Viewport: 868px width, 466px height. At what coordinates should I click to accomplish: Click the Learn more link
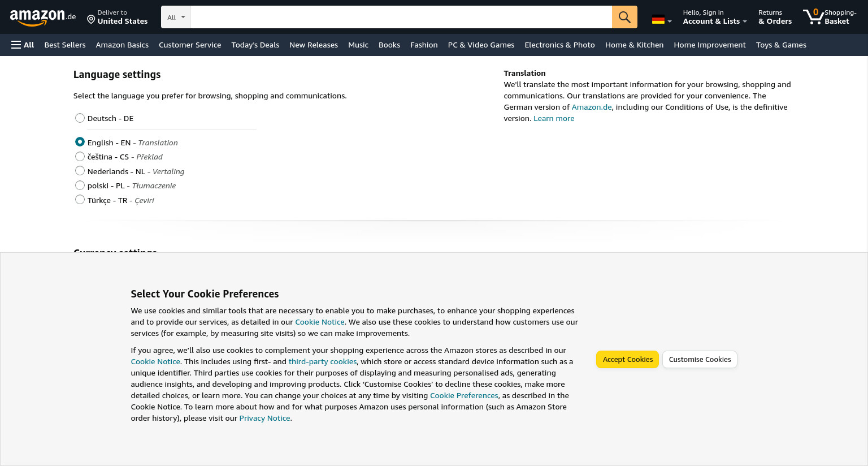(554, 118)
